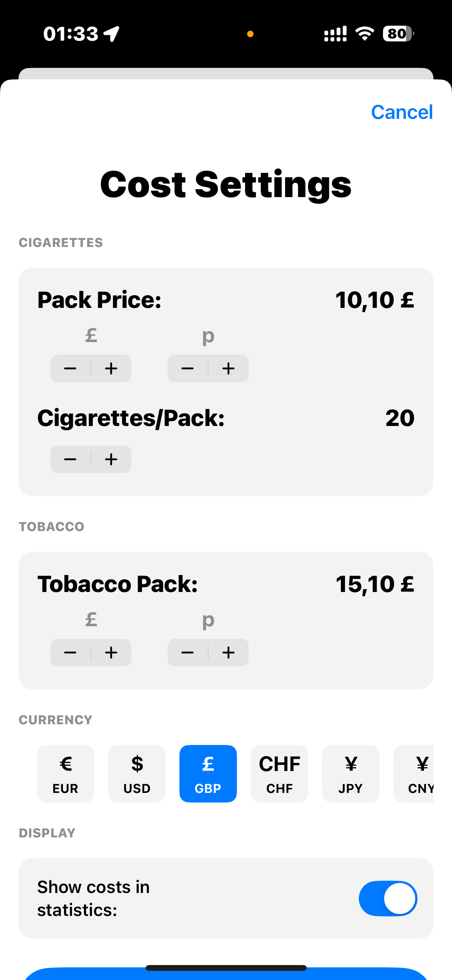The image size is (452, 980).
Task: Decrease Cigarettes/Pack count with minus
Action: [x=70, y=459]
